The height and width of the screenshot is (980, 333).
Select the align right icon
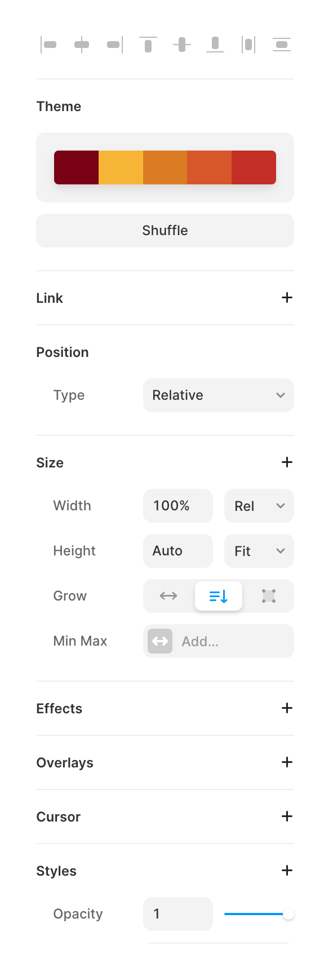click(x=114, y=45)
